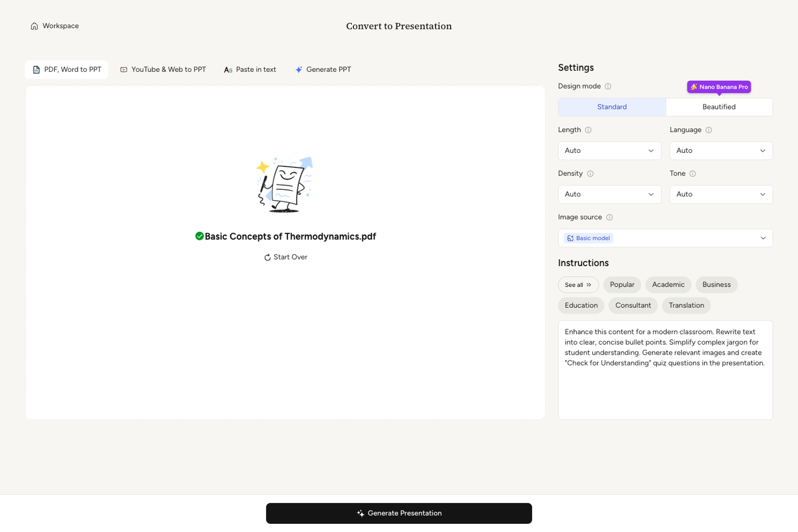
Task: Toggle the Academic instruction chip
Action: coord(668,285)
